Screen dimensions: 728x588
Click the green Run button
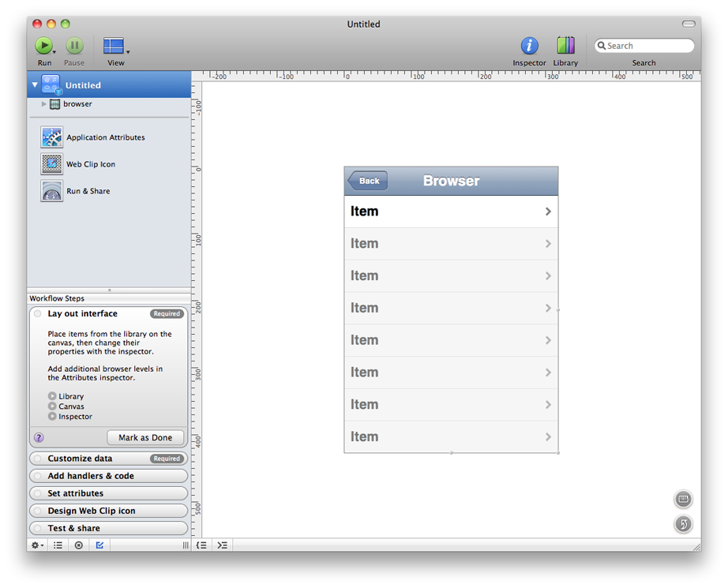point(43,46)
